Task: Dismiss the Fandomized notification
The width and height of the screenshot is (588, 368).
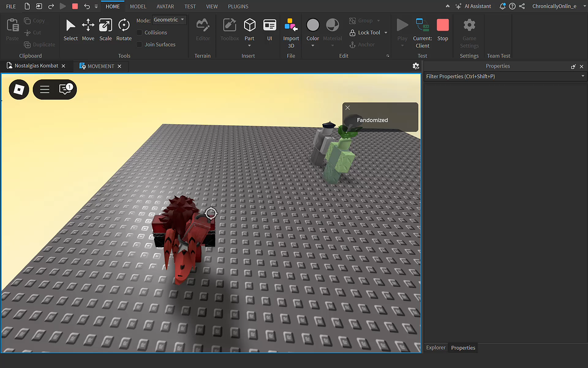Action: click(347, 108)
